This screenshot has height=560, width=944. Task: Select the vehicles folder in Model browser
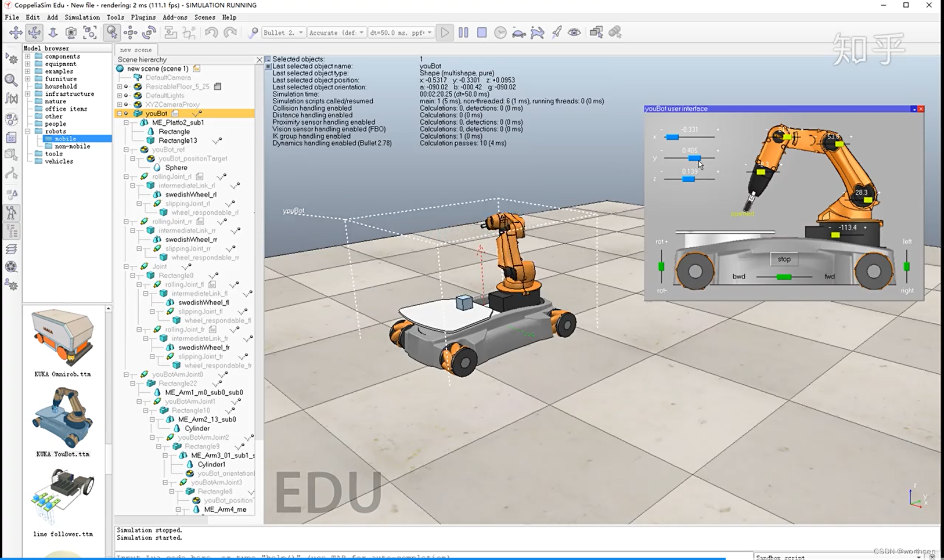coord(59,161)
